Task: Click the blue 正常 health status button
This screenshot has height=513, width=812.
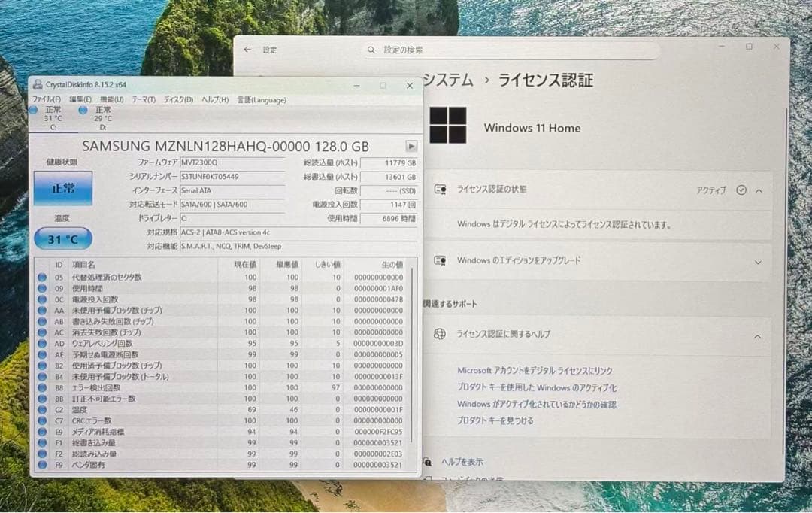Action: (62, 187)
